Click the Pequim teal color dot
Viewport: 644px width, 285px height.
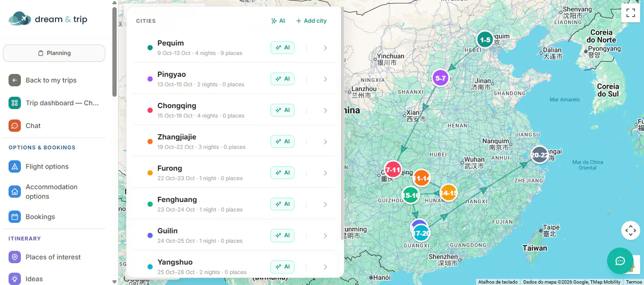point(150,48)
